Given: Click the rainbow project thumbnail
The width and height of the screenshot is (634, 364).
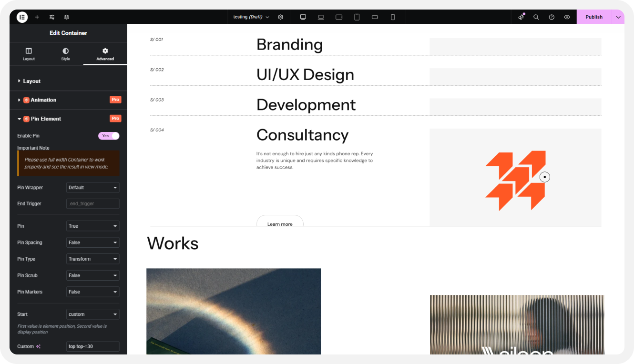Looking at the screenshot, I should [x=234, y=311].
